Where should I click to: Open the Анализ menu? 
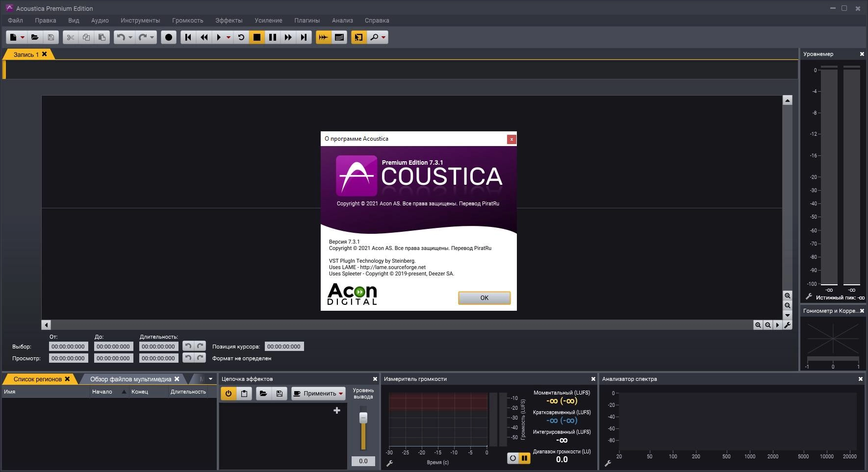click(x=342, y=21)
